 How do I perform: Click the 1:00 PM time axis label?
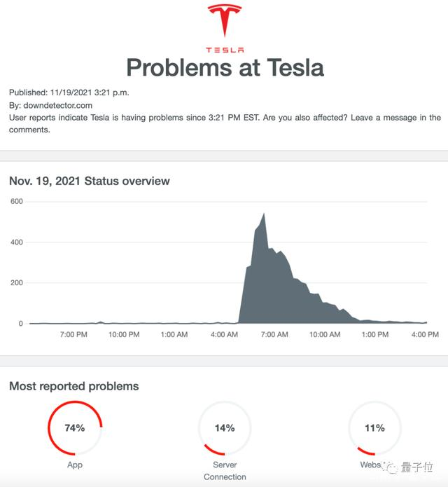pos(374,334)
